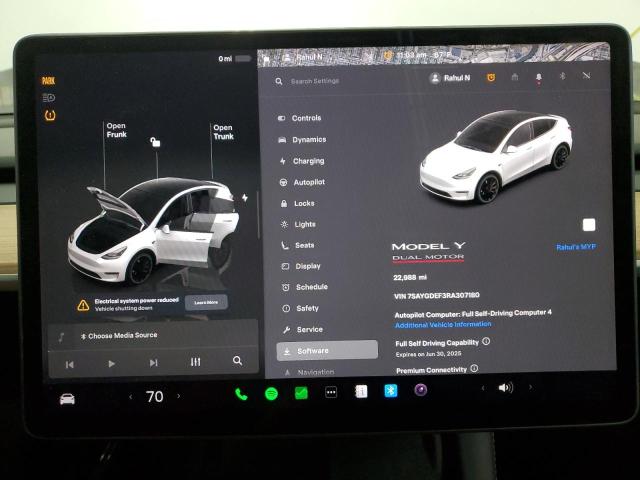Tap Full Self Driving Capability info icon
The height and width of the screenshot is (480, 640).
point(486,341)
